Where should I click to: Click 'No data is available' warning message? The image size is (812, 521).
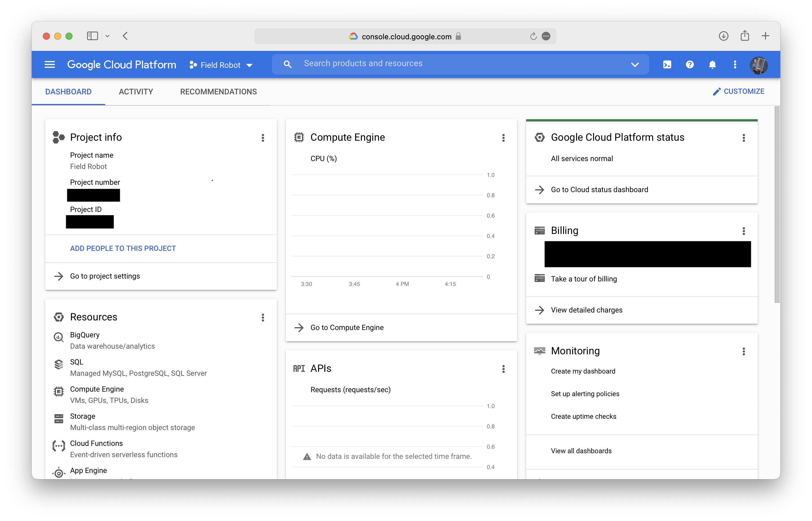coord(387,456)
